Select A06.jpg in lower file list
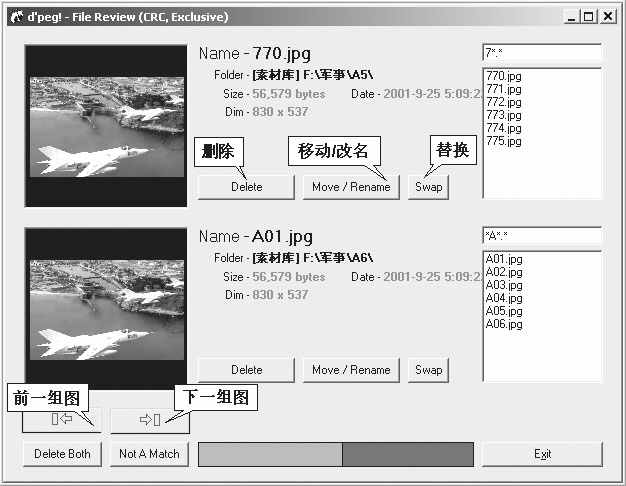Screen dimensions: 626x486 coord(504,324)
